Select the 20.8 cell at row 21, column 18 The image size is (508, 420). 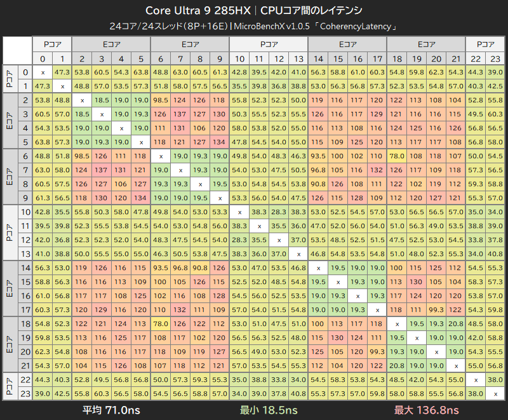tap(396, 365)
